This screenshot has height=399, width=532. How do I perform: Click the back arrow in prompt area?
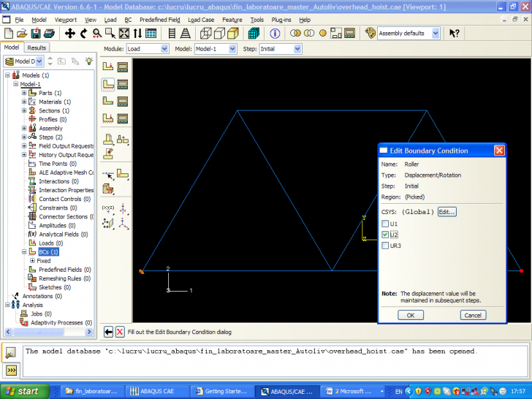pyautogui.click(x=109, y=332)
